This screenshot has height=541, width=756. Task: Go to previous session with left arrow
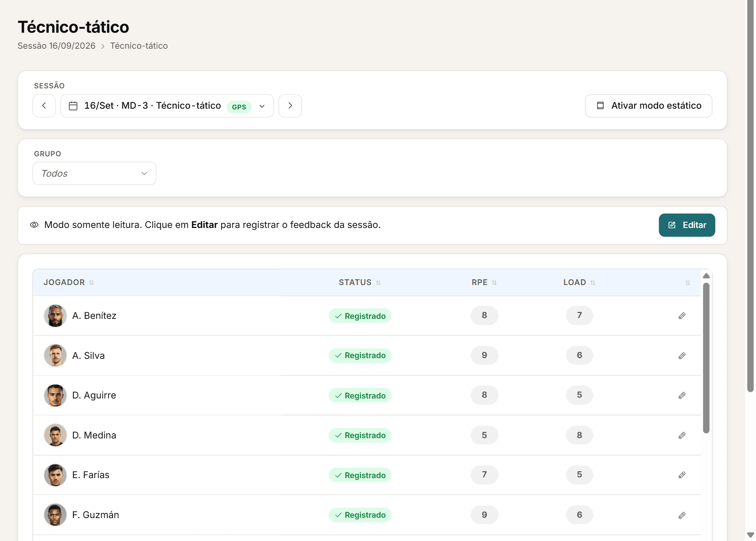[44, 106]
